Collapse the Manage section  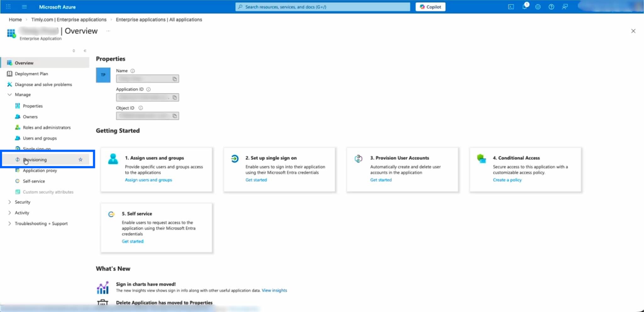tap(9, 95)
